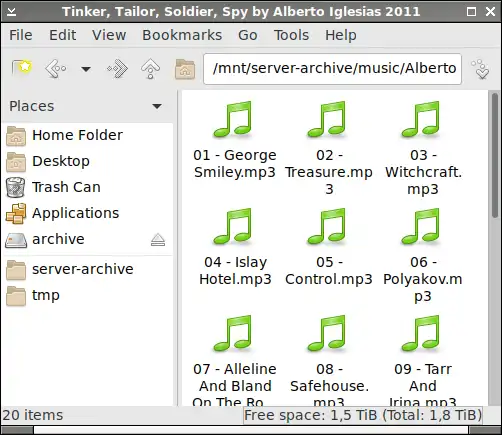Select the 01 - George Smiley.mp3 music file
Screen dimensions: 502x435
click(x=235, y=141)
